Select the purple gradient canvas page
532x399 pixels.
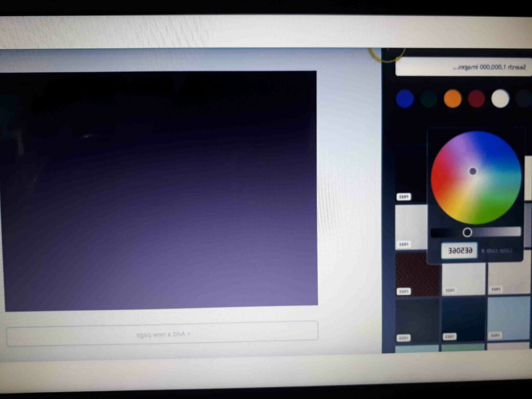click(158, 191)
